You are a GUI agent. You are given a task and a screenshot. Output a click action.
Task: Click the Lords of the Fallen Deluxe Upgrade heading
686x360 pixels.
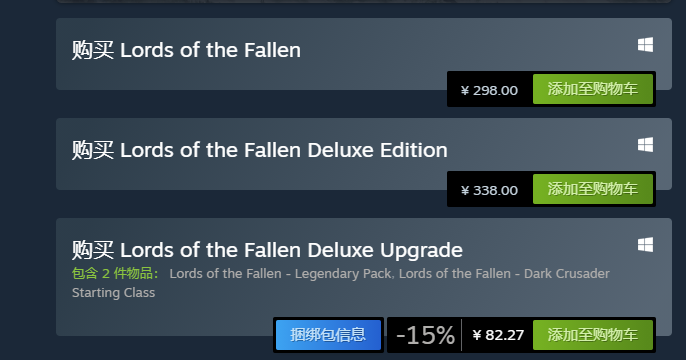coord(267,250)
